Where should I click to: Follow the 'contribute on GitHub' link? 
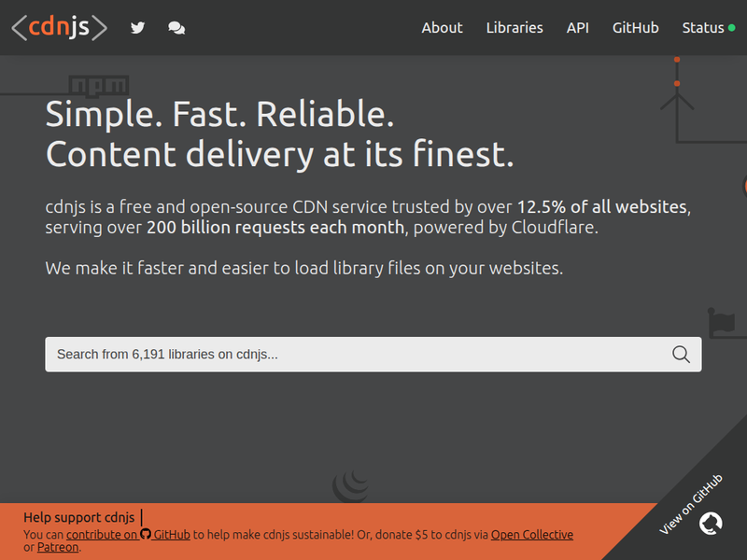click(128, 534)
